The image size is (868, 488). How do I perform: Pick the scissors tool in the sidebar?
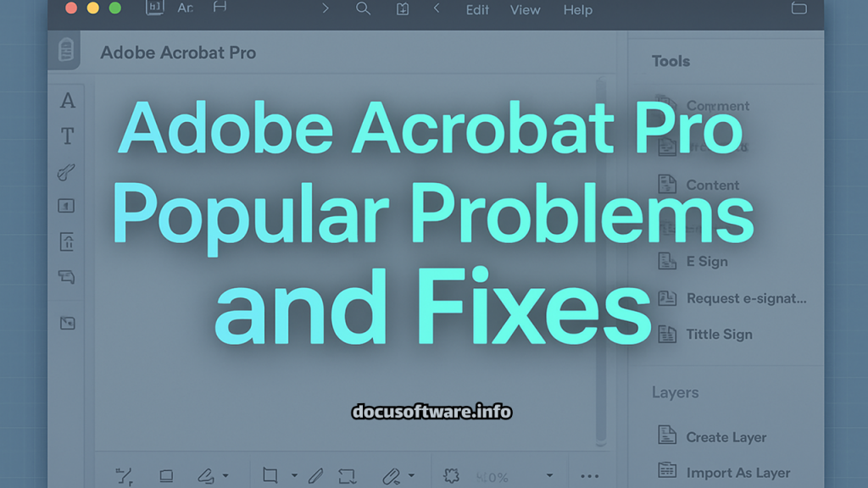pos(67,170)
